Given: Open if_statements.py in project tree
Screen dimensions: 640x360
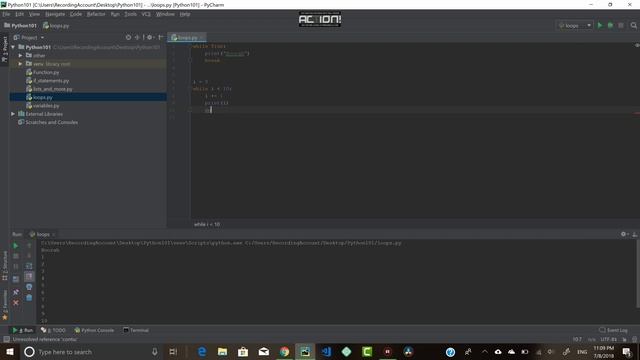Looking at the screenshot, I should [51, 81].
